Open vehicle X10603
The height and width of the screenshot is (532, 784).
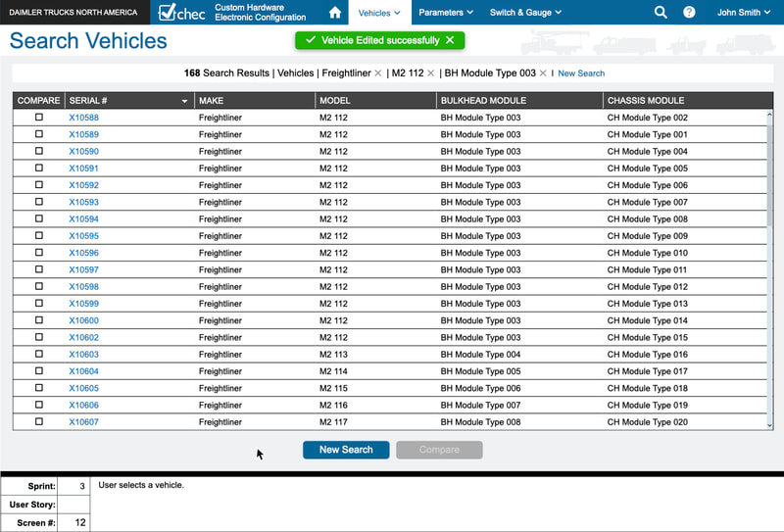83,355
